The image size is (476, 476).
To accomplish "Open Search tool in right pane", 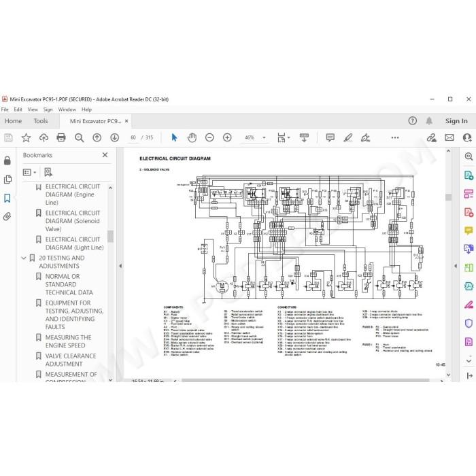I will tap(469, 156).
